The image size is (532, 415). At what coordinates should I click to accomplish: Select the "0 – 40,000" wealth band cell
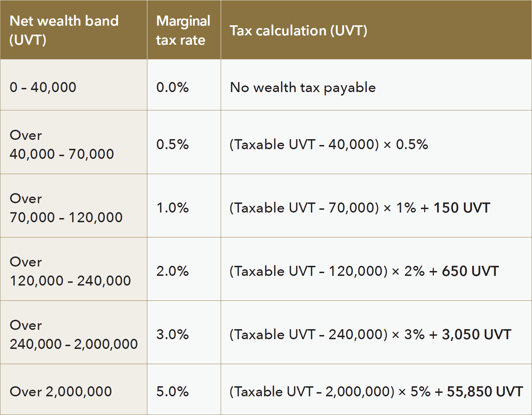click(x=43, y=87)
